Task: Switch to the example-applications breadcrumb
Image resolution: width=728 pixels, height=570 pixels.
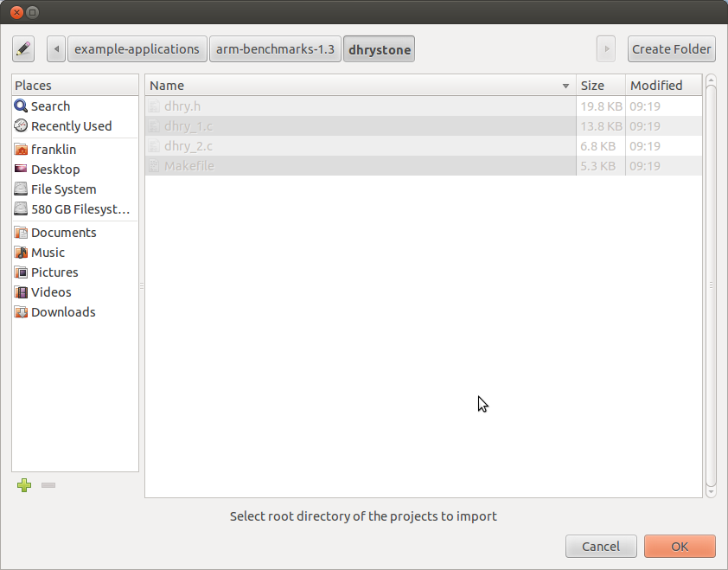Action: [x=137, y=48]
